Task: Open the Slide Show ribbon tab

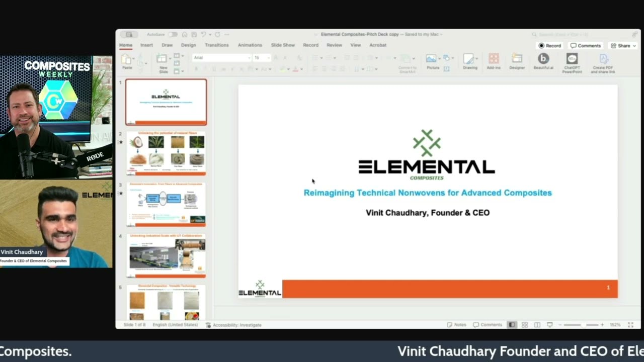Action: point(283,45)
